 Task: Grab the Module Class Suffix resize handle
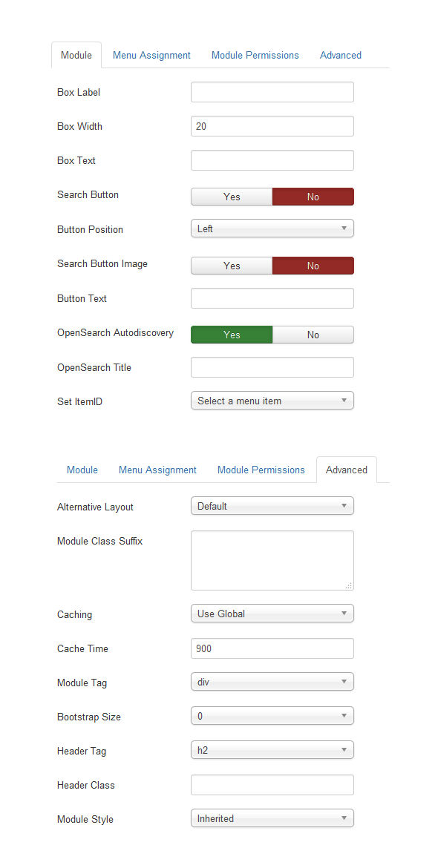349,585
